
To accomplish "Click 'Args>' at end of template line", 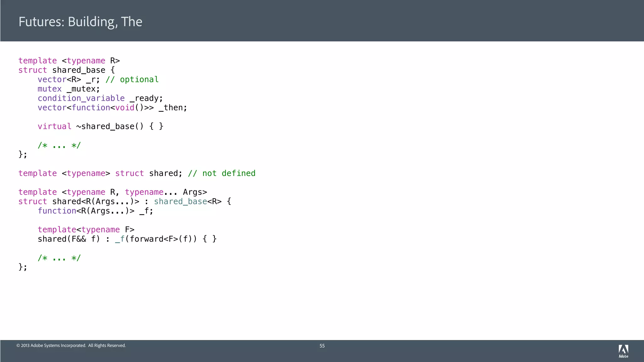I will [195, 192].
